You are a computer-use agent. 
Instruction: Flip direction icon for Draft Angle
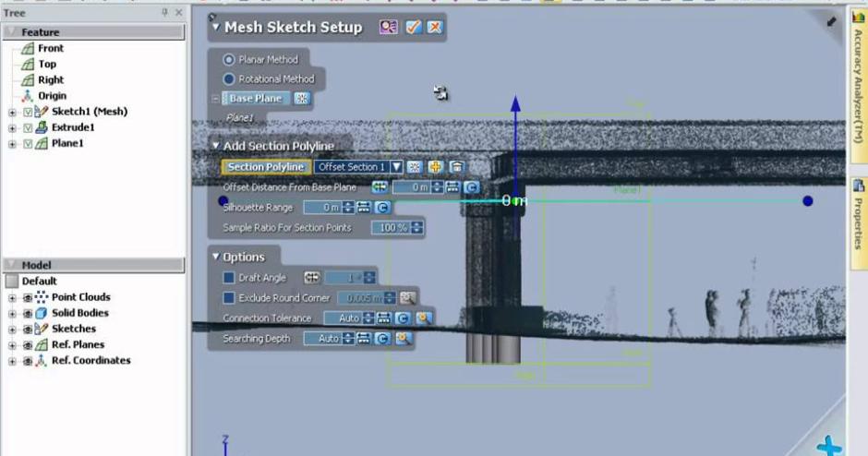pos(312,278)
